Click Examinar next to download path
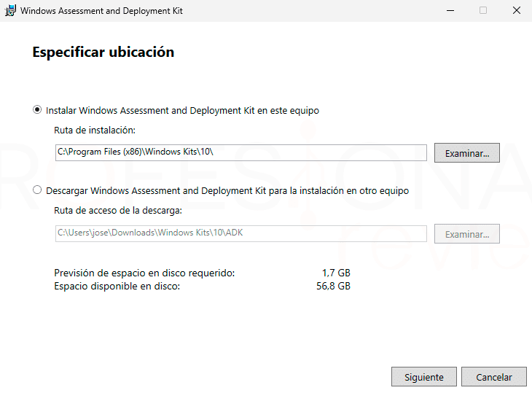 click(x=467, y=233)
